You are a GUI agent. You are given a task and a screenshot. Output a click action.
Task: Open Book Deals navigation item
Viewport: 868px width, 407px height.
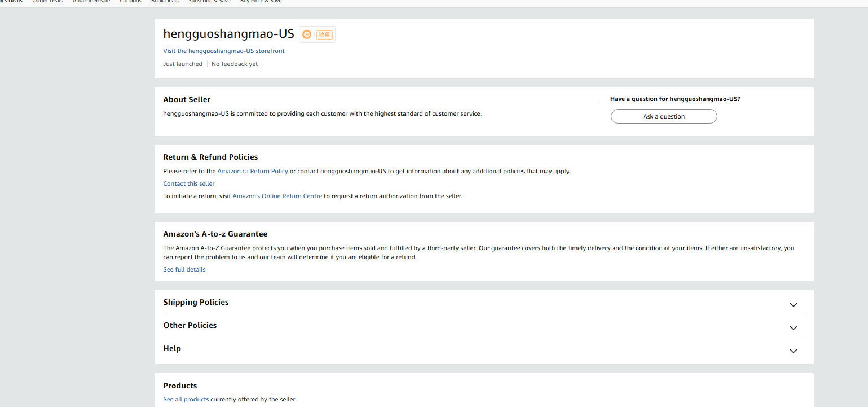(x=165, y=2)
